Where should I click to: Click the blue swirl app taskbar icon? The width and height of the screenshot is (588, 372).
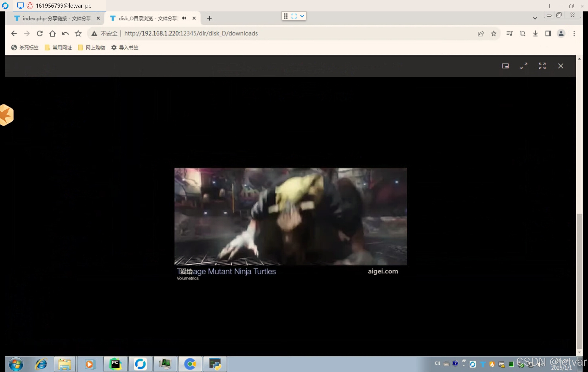(140, 364)
